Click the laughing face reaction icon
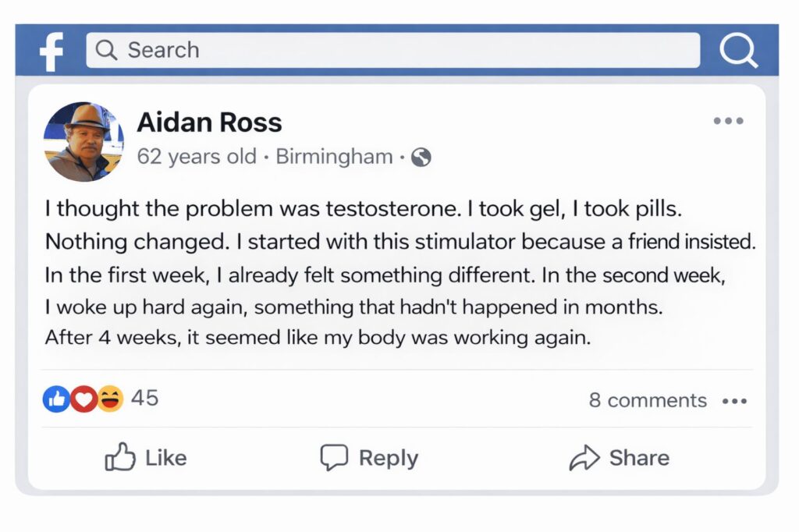 tap(110, 399)
